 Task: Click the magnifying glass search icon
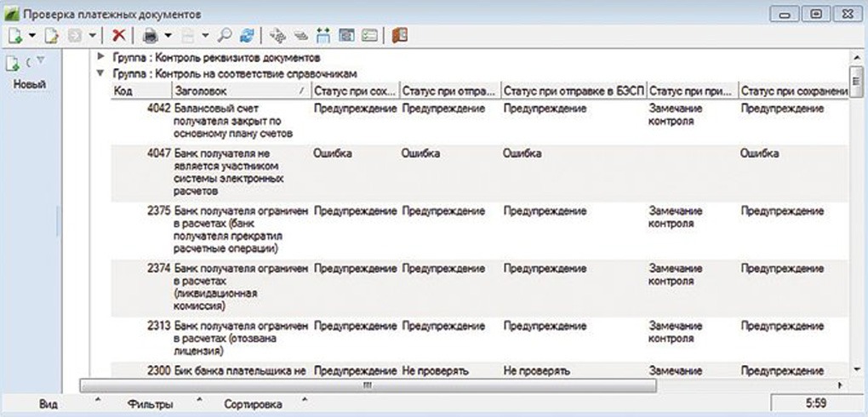(x=226, y=36)
